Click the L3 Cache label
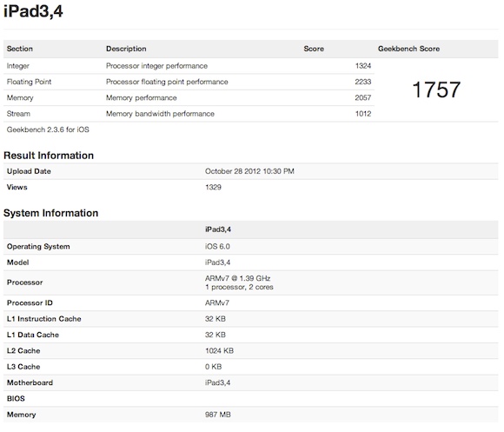504x432 pixels. tap(23, 367)
